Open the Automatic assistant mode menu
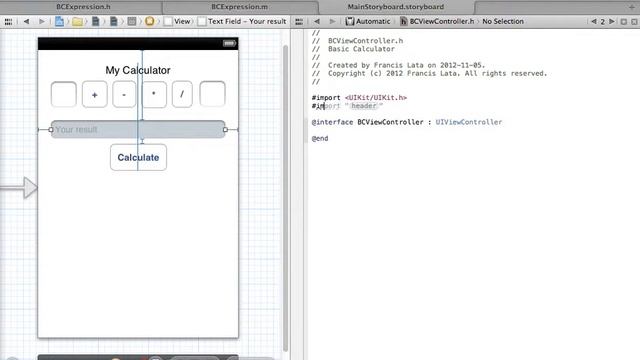640x360 pixels. tap(368, 22)
